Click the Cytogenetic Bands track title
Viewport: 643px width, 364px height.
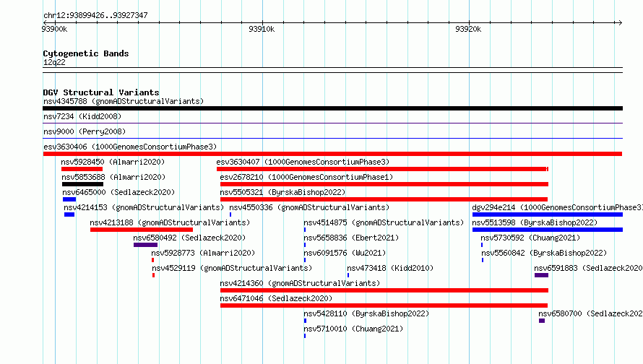[x=86, y=53]
